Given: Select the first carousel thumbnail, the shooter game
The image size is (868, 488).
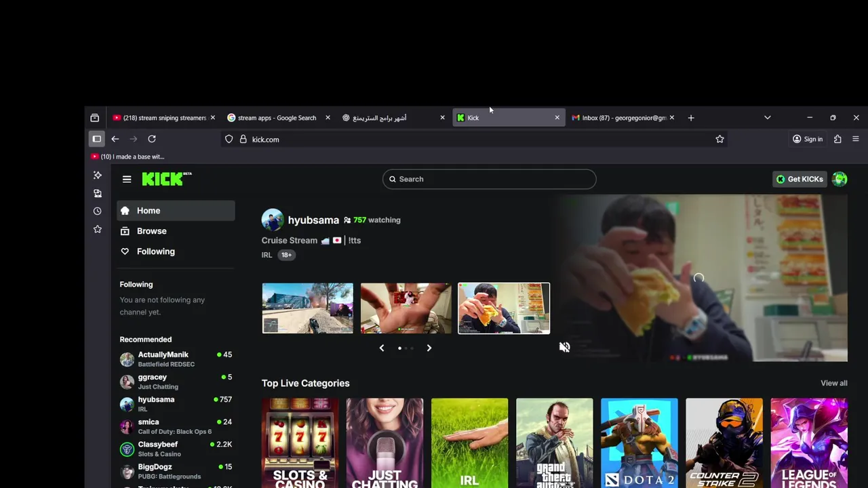Looking at the screenshot, I should [x=308, y=308].
